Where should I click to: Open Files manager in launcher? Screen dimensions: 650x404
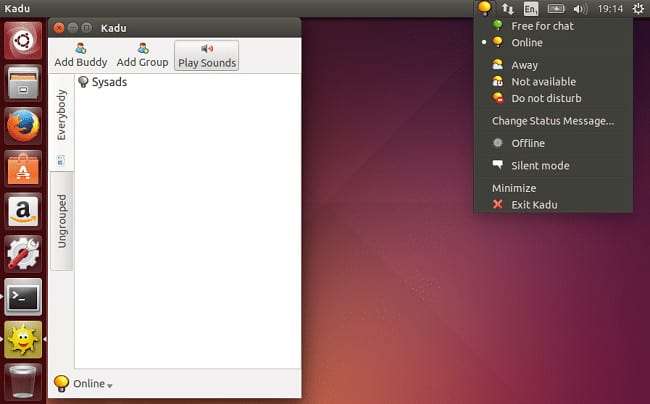point(23,83)
